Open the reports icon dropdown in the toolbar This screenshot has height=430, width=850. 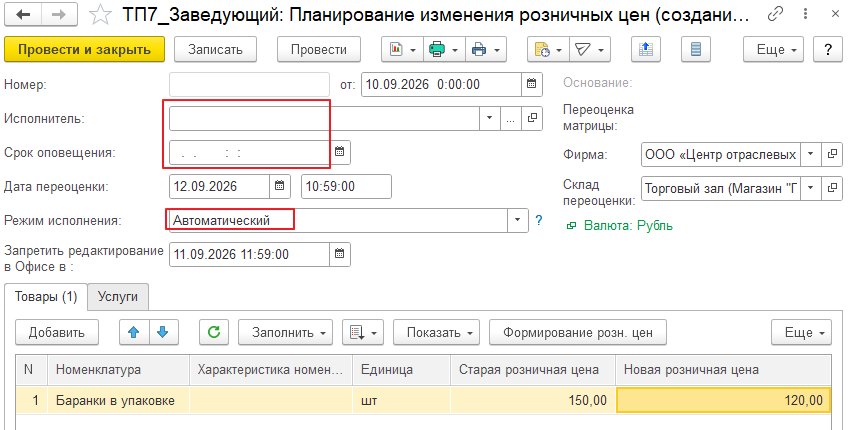(402, 49)
